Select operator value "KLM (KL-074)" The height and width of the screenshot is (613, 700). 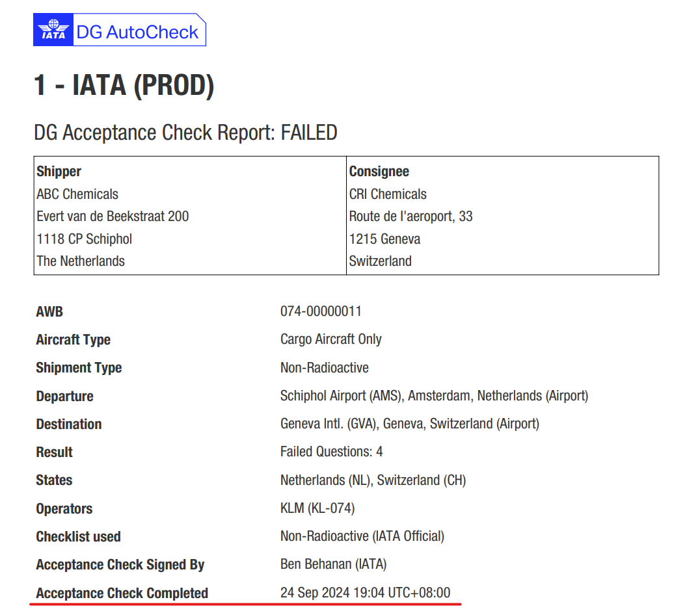point(317,508)
